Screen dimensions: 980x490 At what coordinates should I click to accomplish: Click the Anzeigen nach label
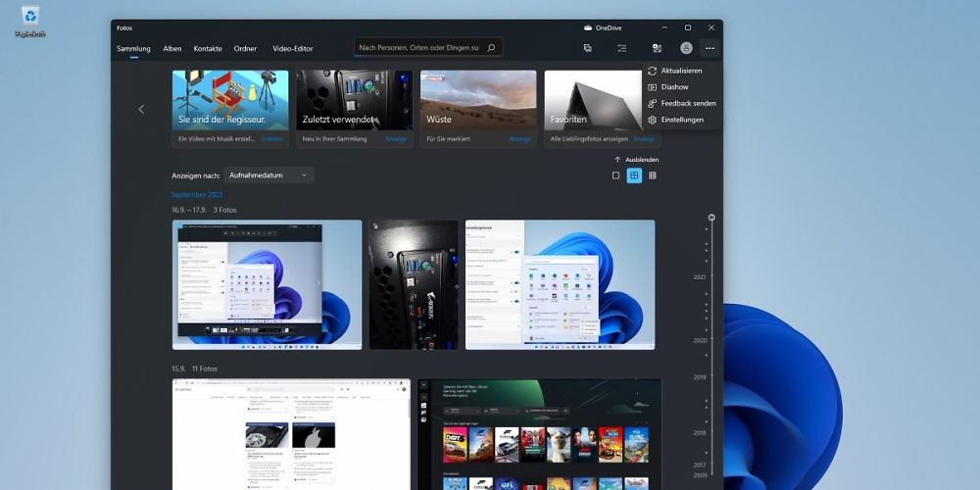coord(196,175)
